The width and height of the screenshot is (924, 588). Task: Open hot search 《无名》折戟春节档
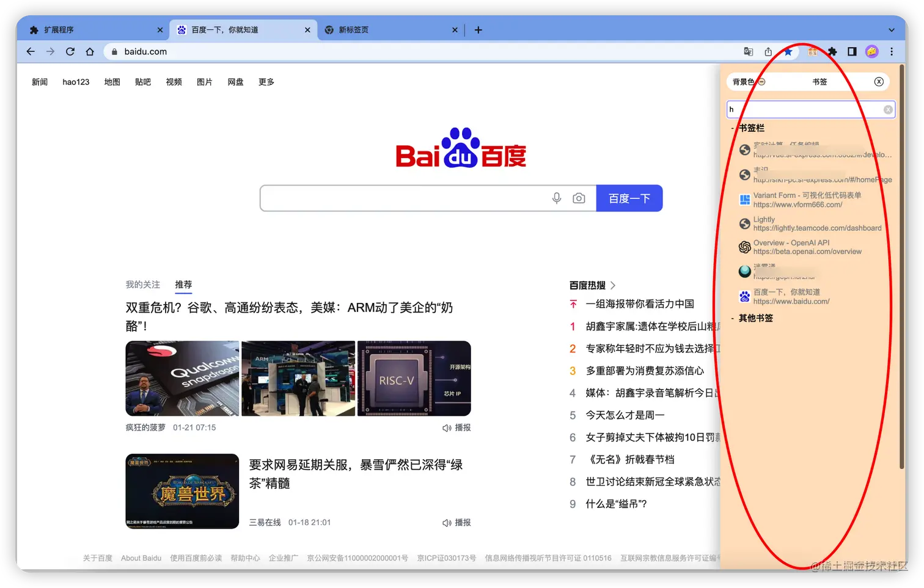[x=630, y=460]
